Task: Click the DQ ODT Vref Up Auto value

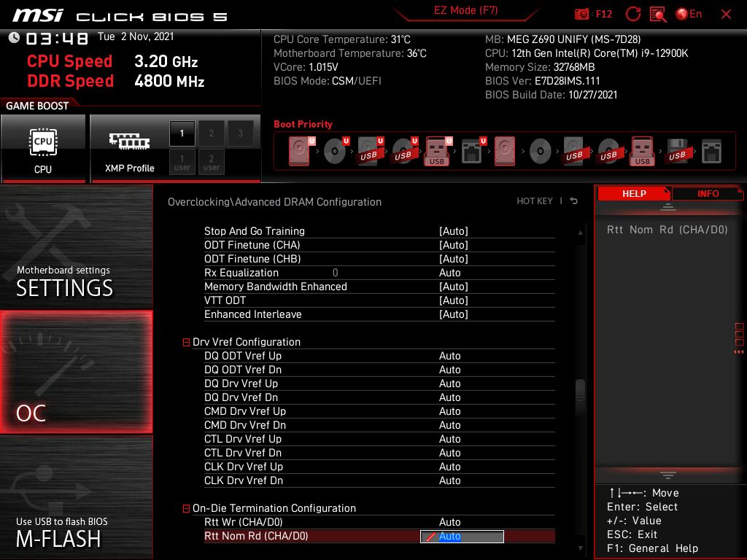Action: click(449, 356)
